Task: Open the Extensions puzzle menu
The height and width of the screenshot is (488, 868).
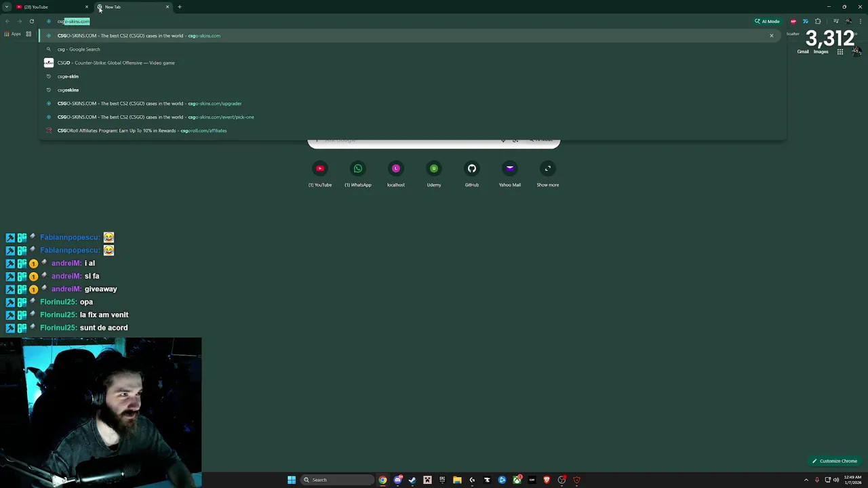Action: [818, 21]
